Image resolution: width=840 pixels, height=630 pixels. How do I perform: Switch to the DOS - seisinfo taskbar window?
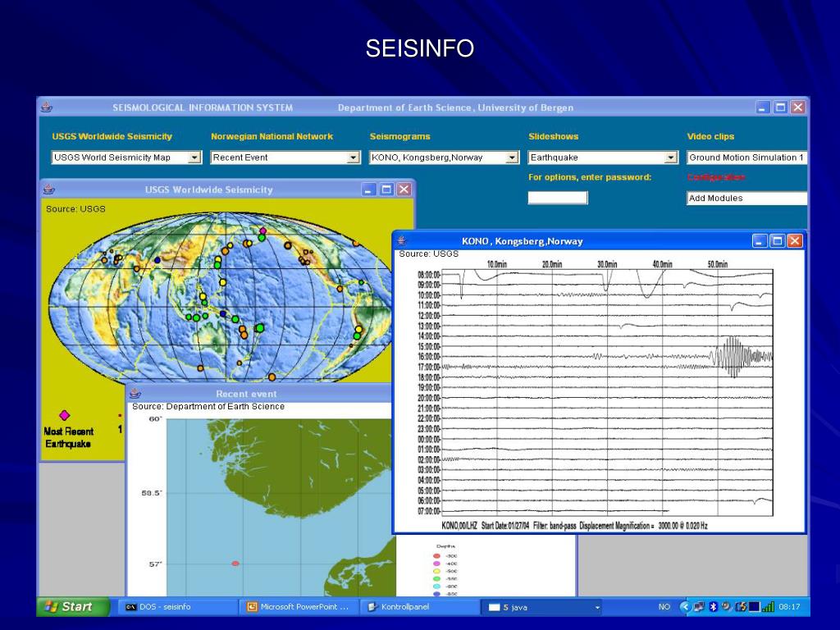[x=178, y=607]
